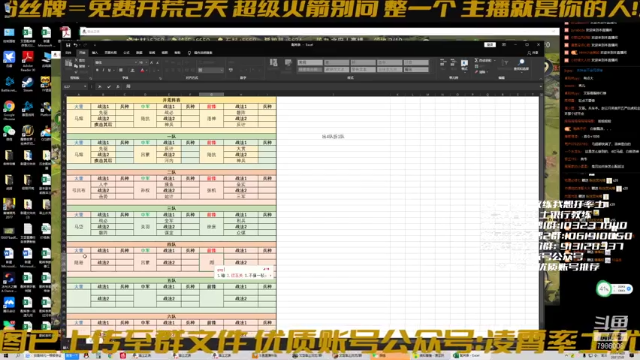Open Insert Function fx
This screenshot has width=640, height=360.
(118, 87)
